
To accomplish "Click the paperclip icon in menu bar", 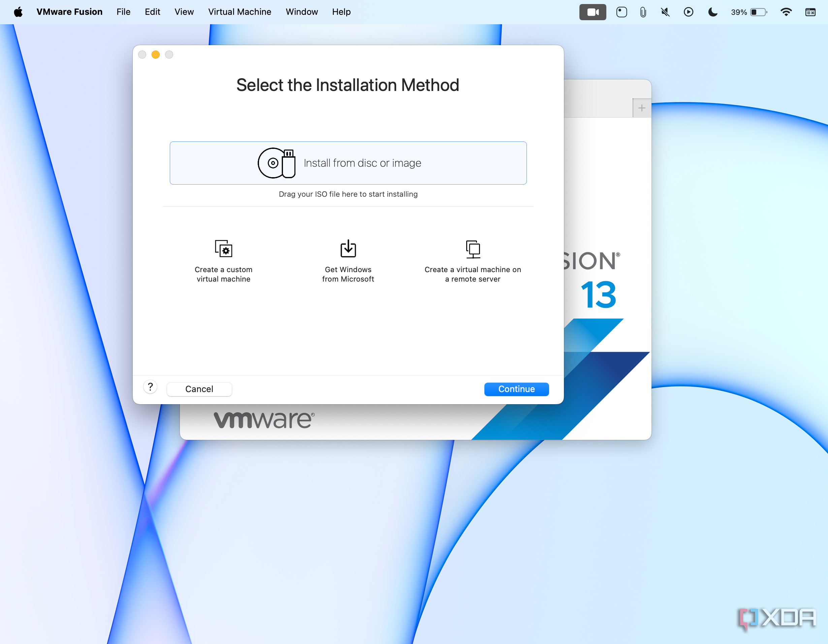I will (643, 12).
